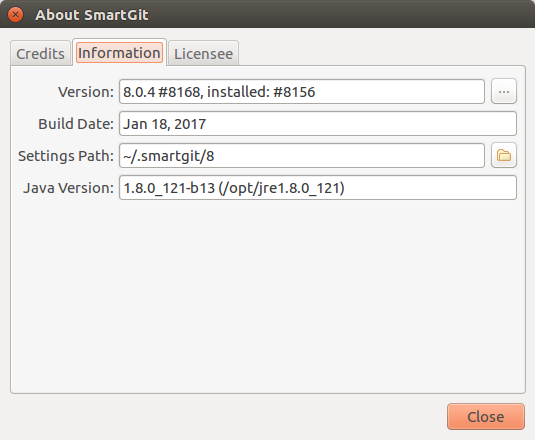Image resolution: width=535 pixels, height=440 pixels.
Task: Open the Licensee tab
Action: click(203, 54)
